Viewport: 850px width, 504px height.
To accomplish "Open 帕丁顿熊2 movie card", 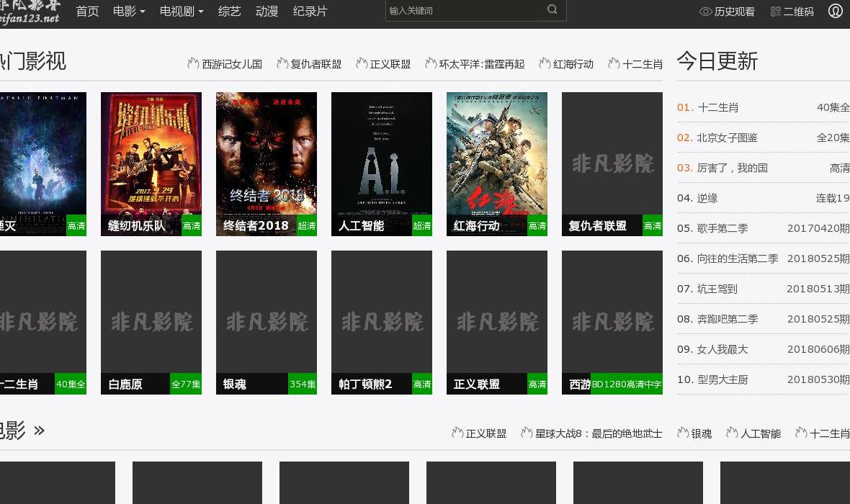I will pyautogui.click(x=382, y=322).
